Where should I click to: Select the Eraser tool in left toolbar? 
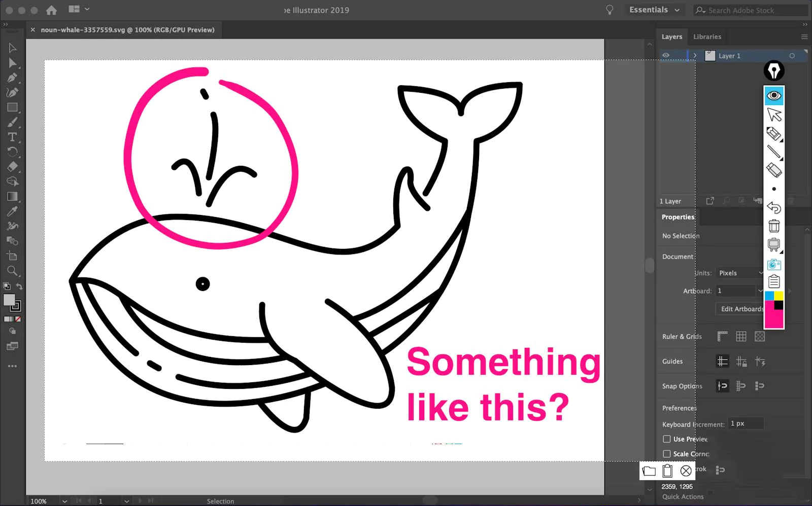(x=13, y=166)
